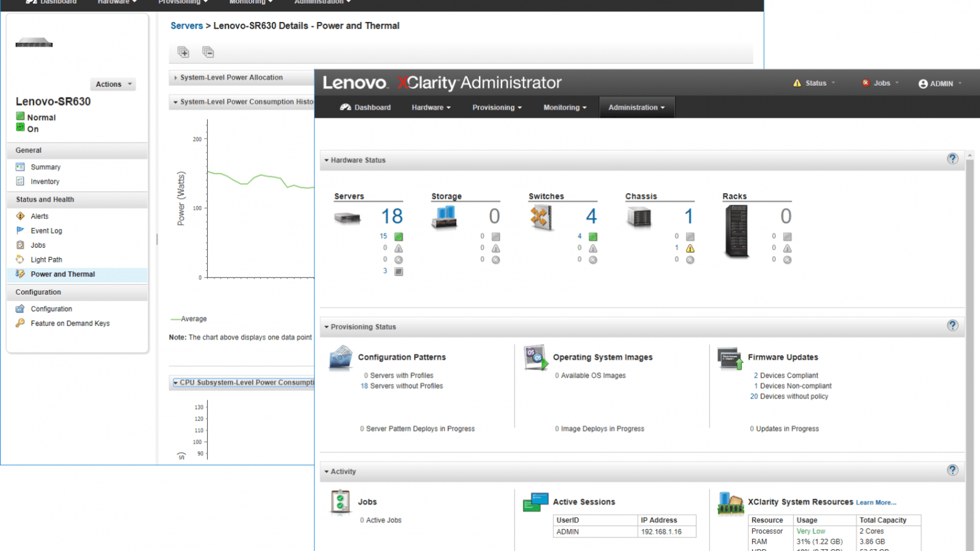Click the Switches hardware icon
980x551 pixels.
541,218
